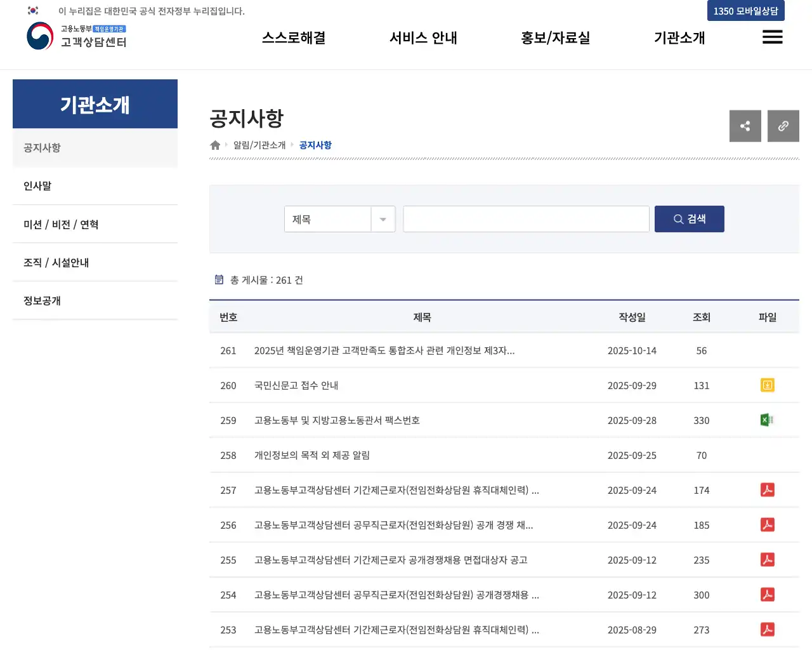Image resolution: width=812 pixels, height=650 pixels.
Task: Open notice 260 국민신문고 접수 안내
Action: coord(296,385)
